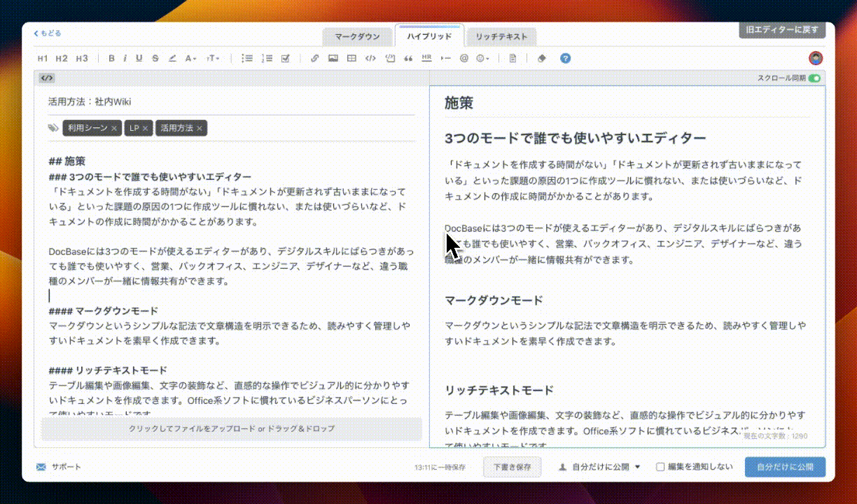Save a draft with 下書き保存

click(x=512, y=467)
